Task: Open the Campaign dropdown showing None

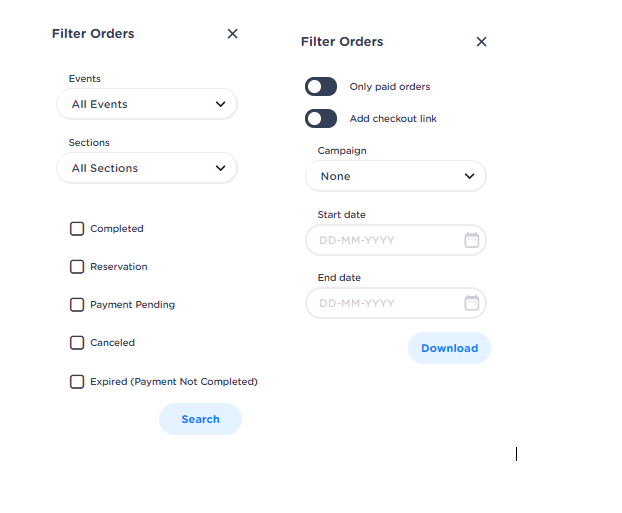Action: point(395,176)
